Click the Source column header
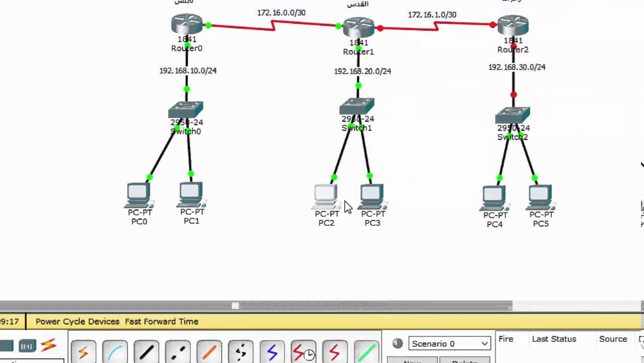Viewport: 644px width, 363px height. (613, 339)
